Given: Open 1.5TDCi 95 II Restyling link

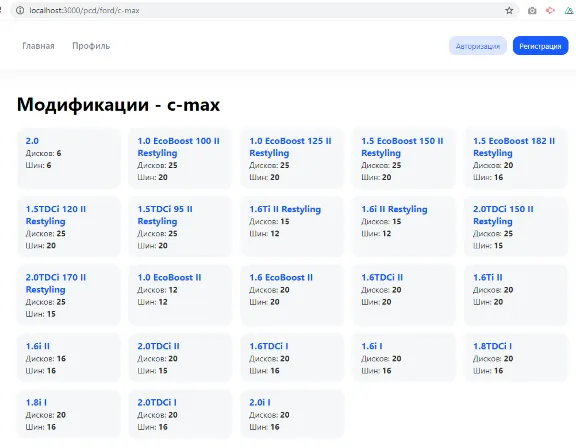Looking at the screenshot, I should [x=165, y=215].
